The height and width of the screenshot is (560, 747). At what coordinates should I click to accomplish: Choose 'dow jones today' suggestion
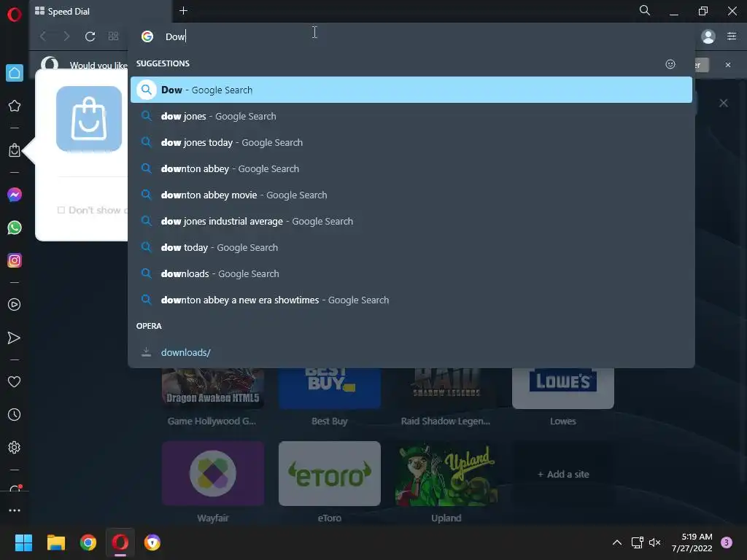(411, 142)
